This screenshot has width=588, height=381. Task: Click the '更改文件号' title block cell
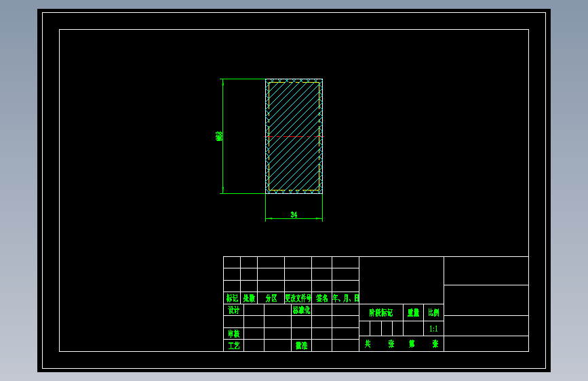coord(298,298)
